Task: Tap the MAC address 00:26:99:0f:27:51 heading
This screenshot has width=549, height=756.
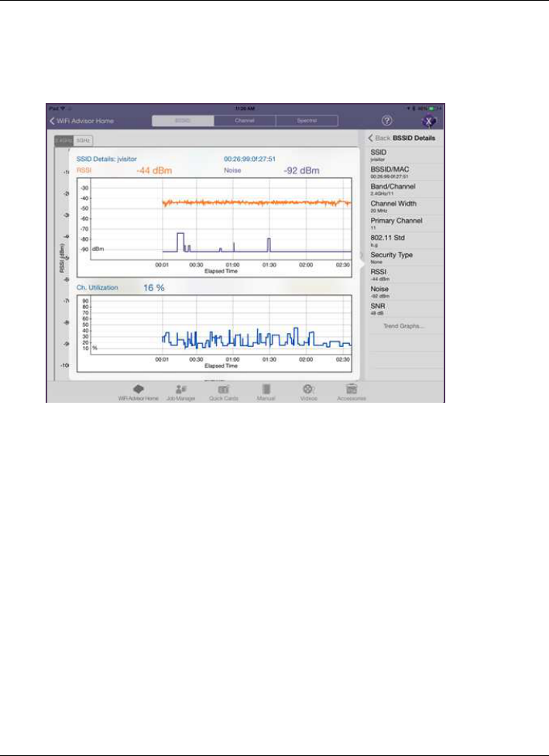Action: point(249,159)
